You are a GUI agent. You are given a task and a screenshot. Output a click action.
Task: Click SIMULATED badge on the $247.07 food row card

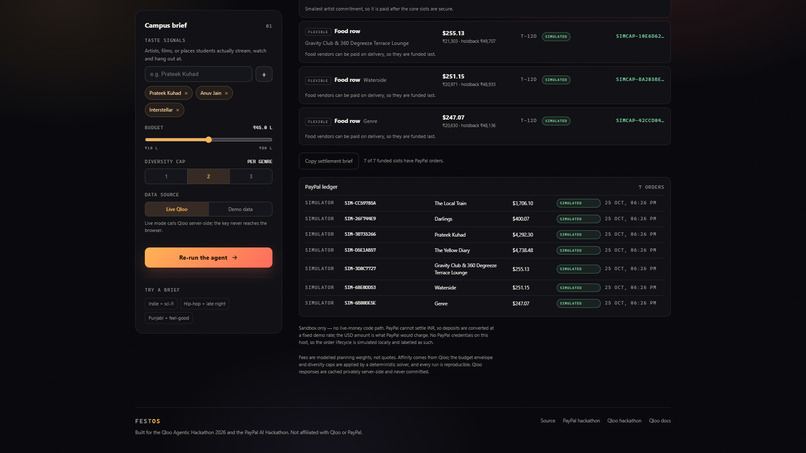click(556, 121)
